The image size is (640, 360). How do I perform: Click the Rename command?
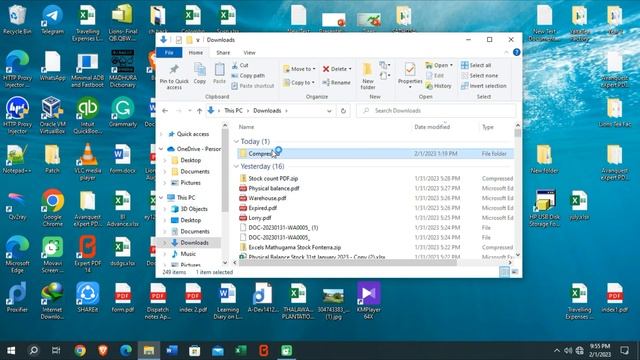pyautogui.click(x=336, y=82)
